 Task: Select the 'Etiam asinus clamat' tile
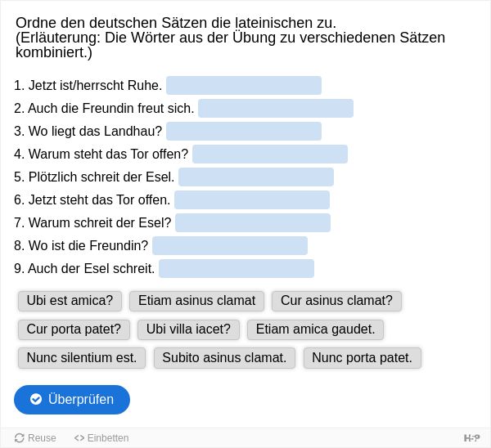pyautogui.click(x=196, y=301)
